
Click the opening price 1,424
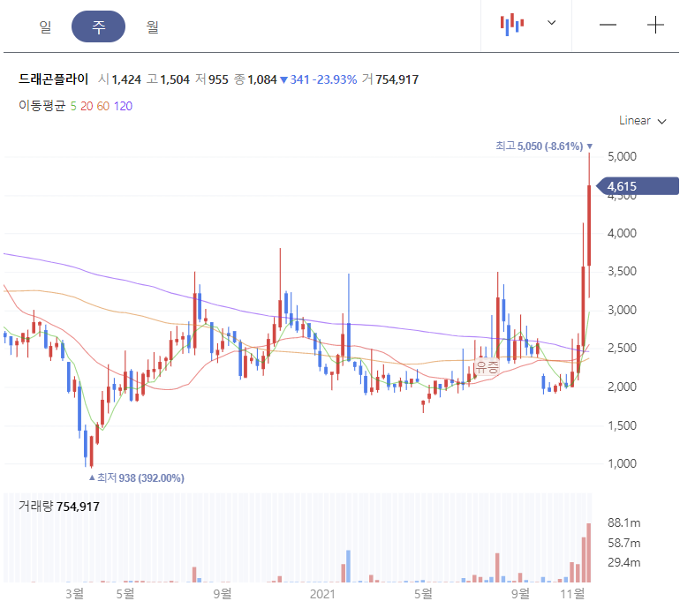click(126, 79)
